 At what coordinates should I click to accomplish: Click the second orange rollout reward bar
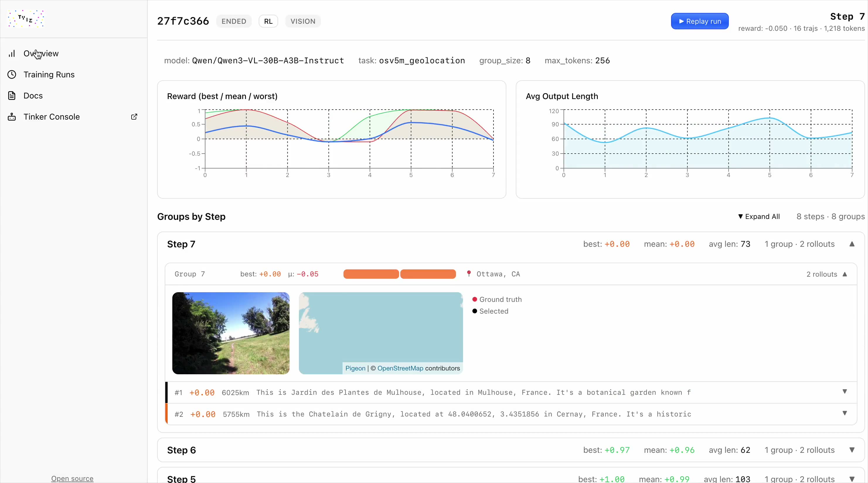coord(428,274)
